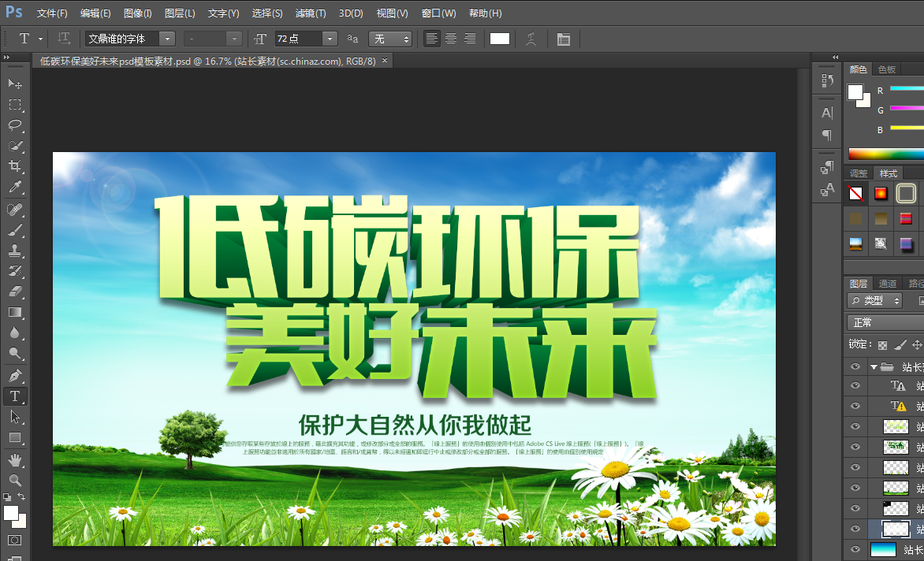Image resolution: width=924 pixels, height=561 pixels.
Task: Select the Quick Selection tool
Action: (15, 146)
